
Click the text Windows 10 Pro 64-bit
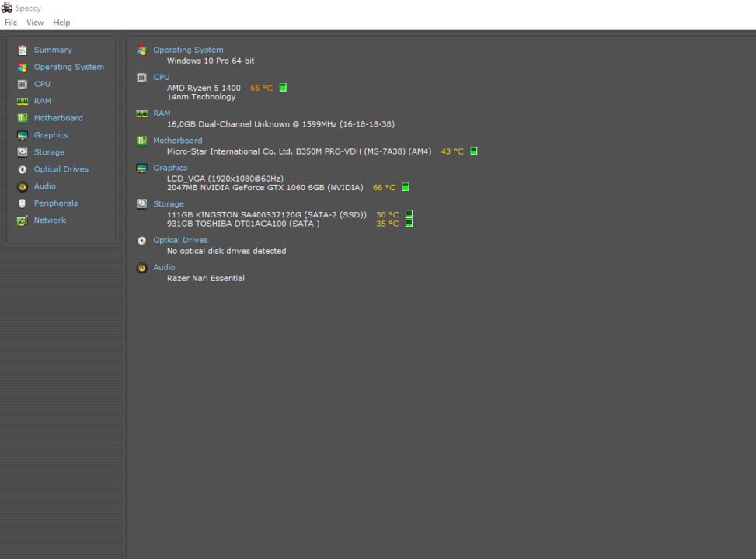pyautogui.click(x=211, y=61)
